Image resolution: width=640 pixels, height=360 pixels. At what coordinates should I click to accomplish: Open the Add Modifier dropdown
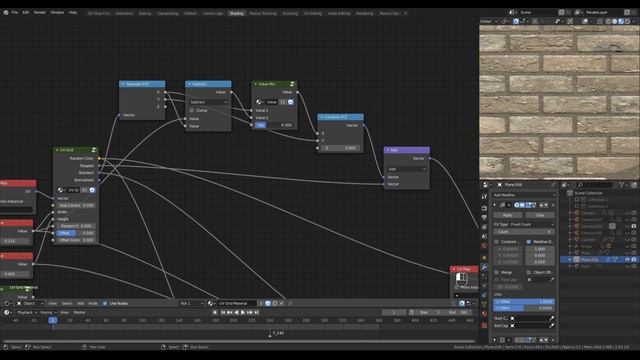point(524,195)
